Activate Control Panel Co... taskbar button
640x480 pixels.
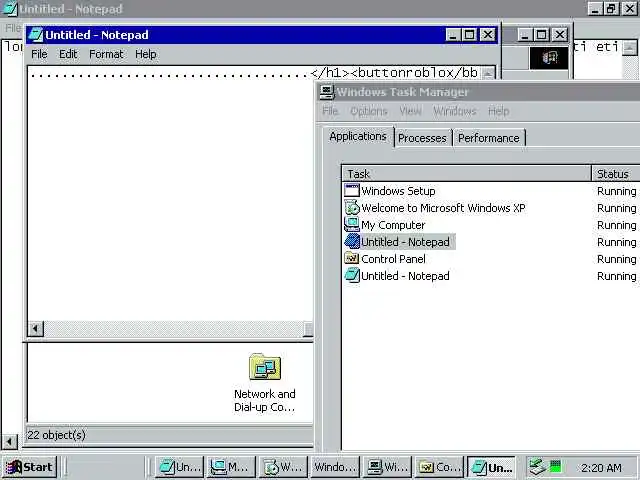439,467
